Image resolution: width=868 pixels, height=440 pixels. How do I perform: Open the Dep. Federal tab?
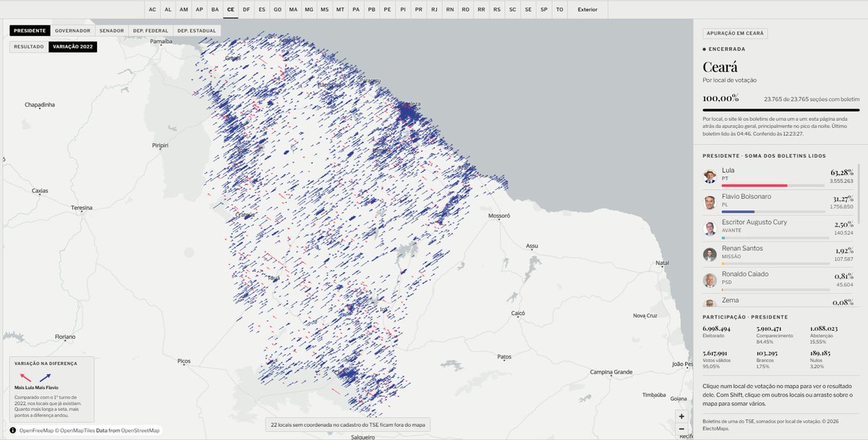[x=150, y=30]
